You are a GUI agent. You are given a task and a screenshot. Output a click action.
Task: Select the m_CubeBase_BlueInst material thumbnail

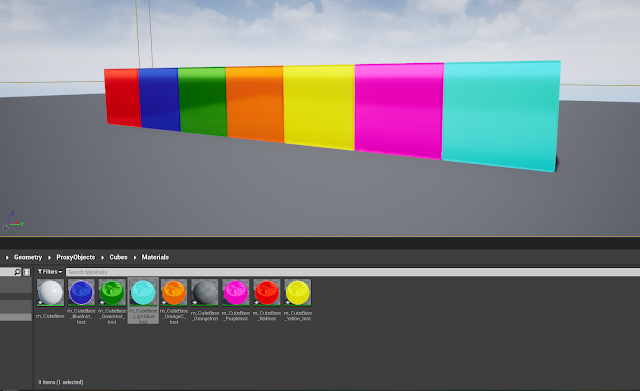(81, 293)
